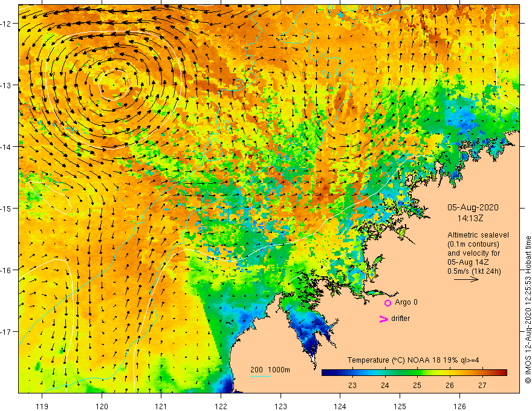
Task: Click the colour bar tick label 23
Action: coord(352,385)
